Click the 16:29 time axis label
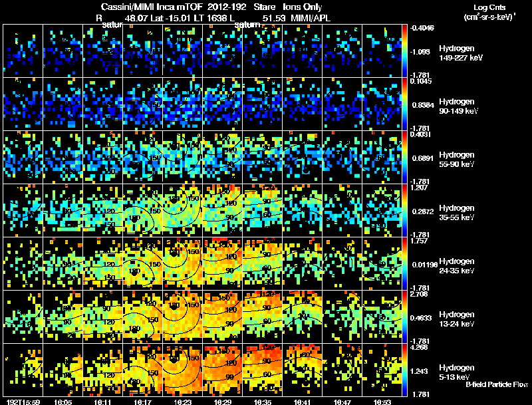The height and width of the screenshot is (405, 532). [223, 402]
